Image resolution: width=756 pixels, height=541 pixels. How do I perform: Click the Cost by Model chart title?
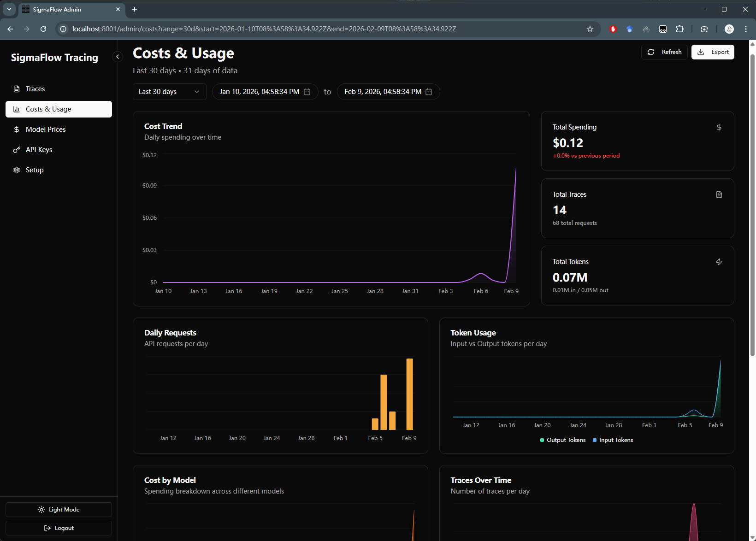[x=170, y=480]
